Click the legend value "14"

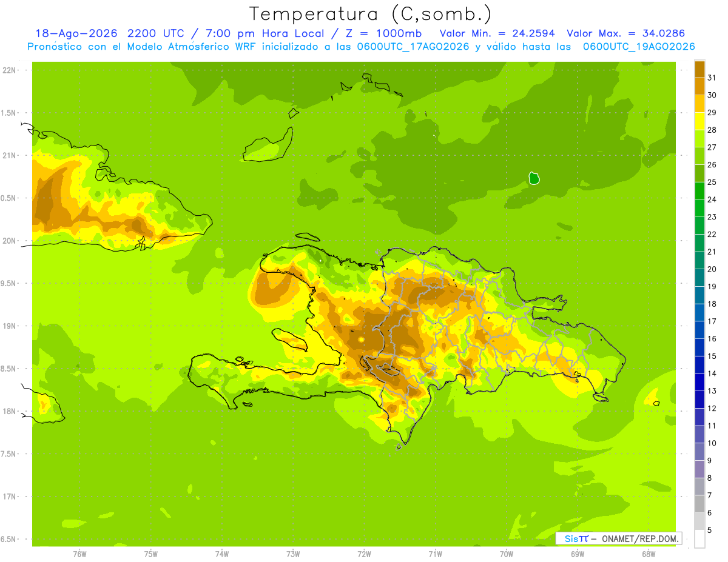(x=712, y=373)
